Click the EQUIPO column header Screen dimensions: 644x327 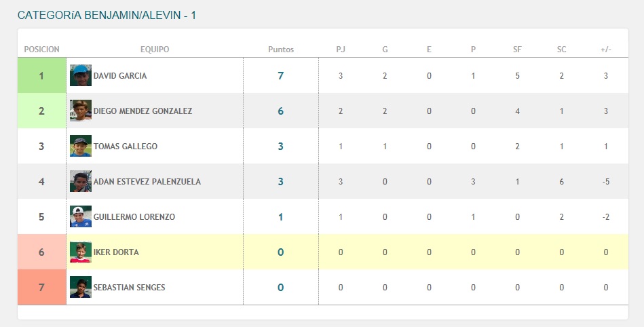click(x=155, y=50)
